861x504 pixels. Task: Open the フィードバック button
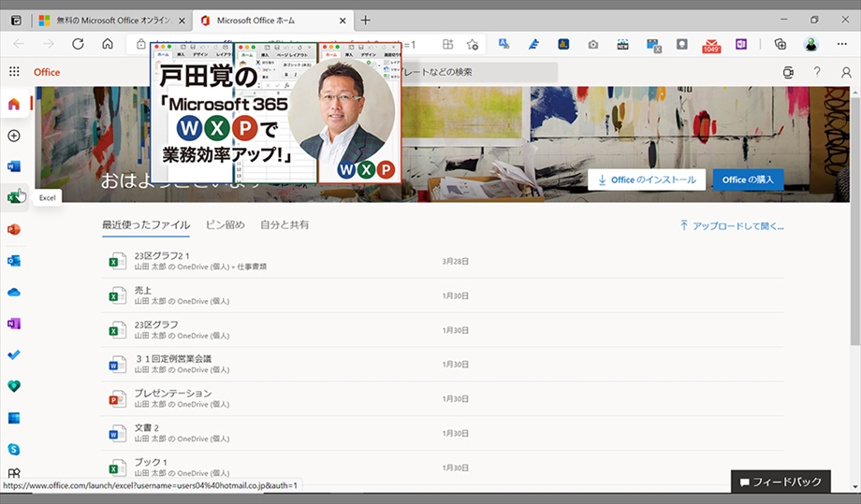781,482
